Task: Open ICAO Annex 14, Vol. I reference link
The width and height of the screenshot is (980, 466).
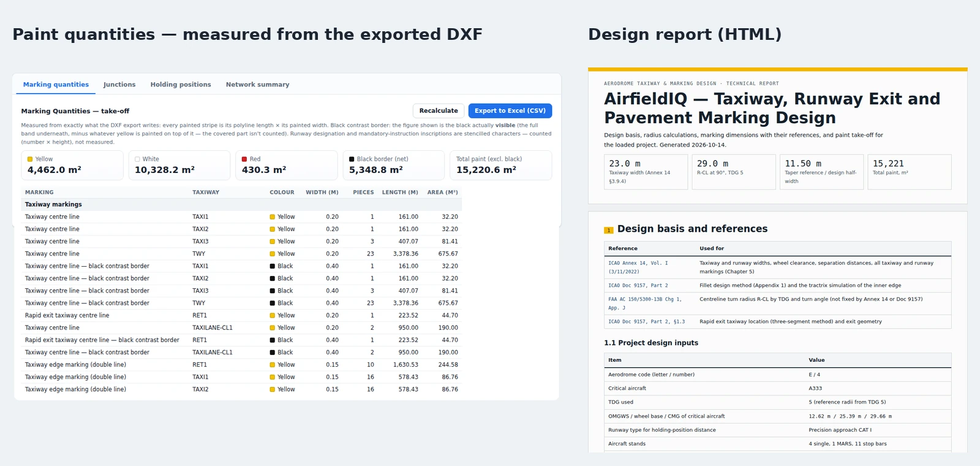Action: [x=638, y=267]
